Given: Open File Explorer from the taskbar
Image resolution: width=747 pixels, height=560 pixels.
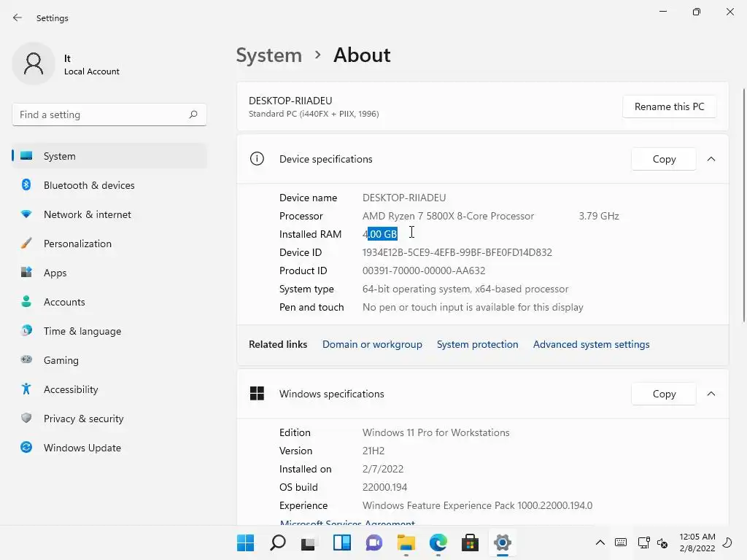Looking at the screenshot, I should [x=406, y=542].
